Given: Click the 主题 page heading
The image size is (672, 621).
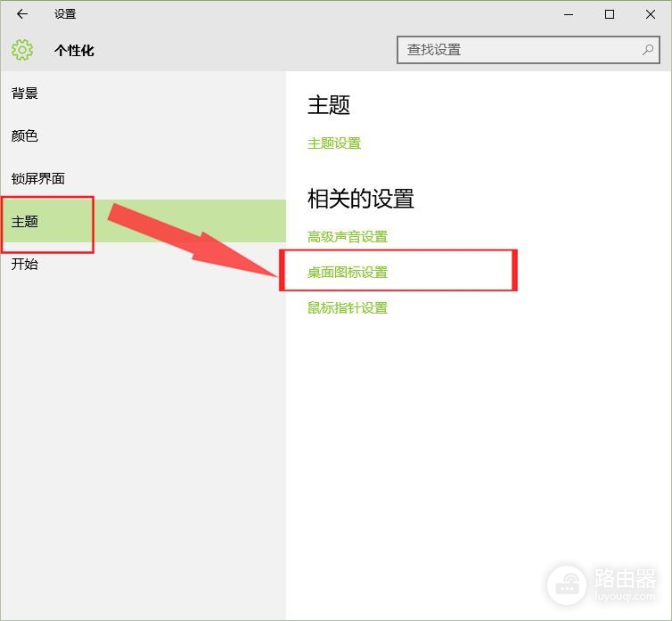Looking at the screenshot, I should [329, 105].
